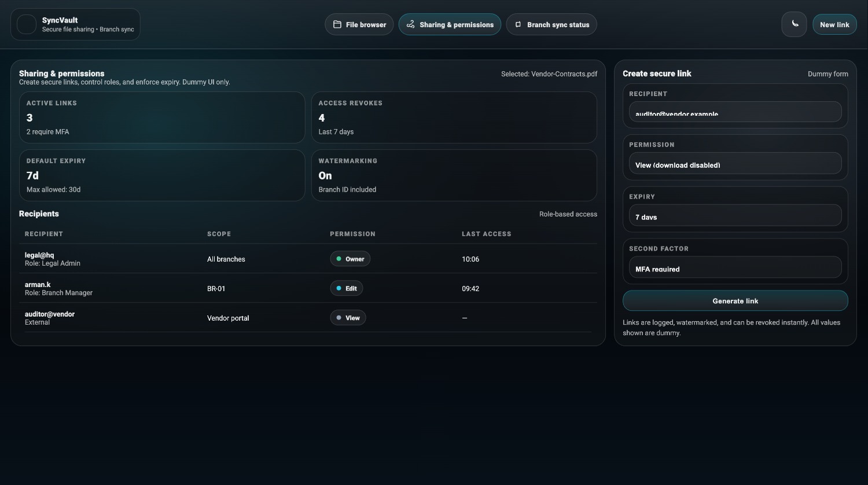Click the blue dot on the Edit badge

(x=339, y=288)
